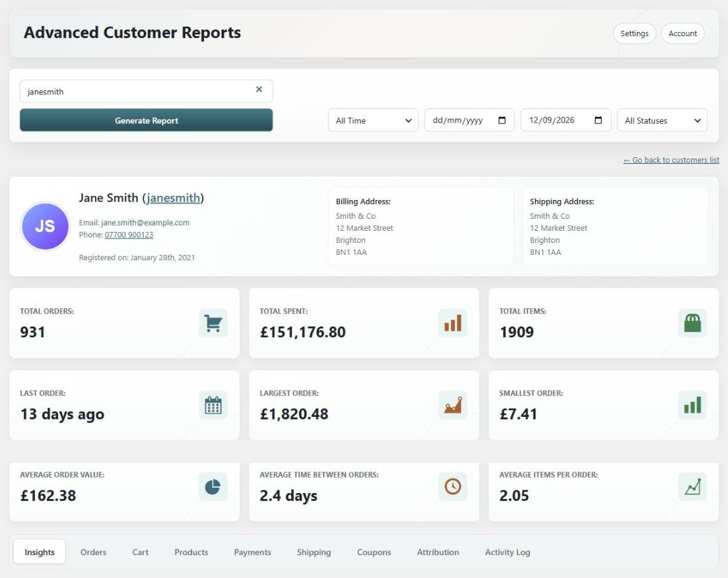View the Attribution tab
The width and height of the screenshot is (728, 578).
[438, 552]
